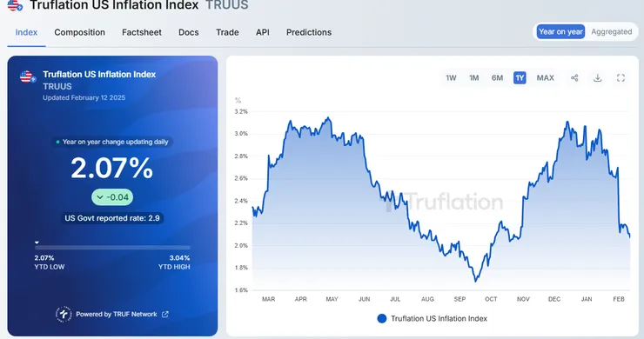The image size is (644, 339).
Task: Select the 1M time range
Action: (474, 78)
